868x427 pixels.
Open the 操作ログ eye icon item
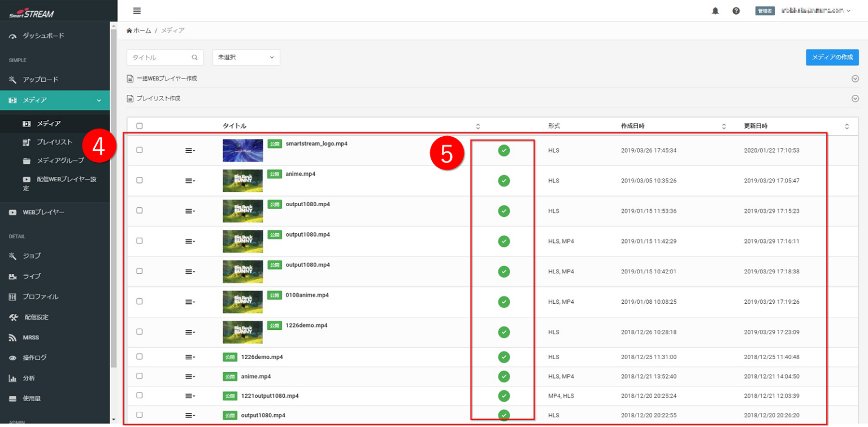tap(12, 358)
